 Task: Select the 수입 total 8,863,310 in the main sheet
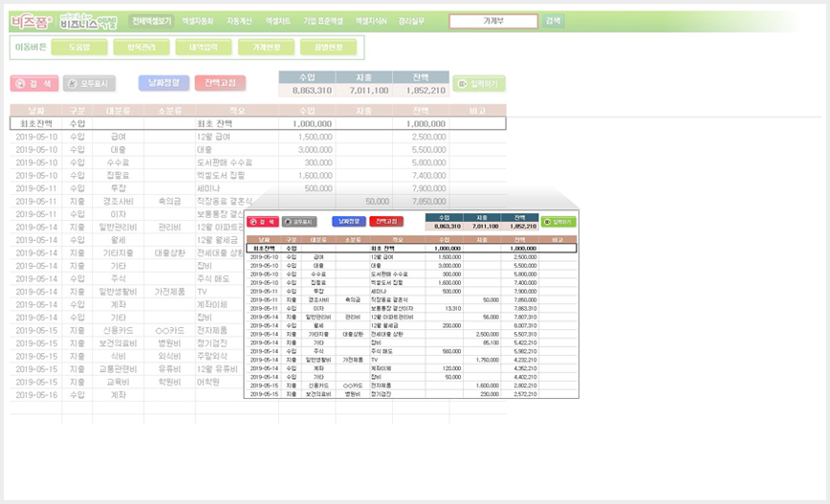(307, 91)
